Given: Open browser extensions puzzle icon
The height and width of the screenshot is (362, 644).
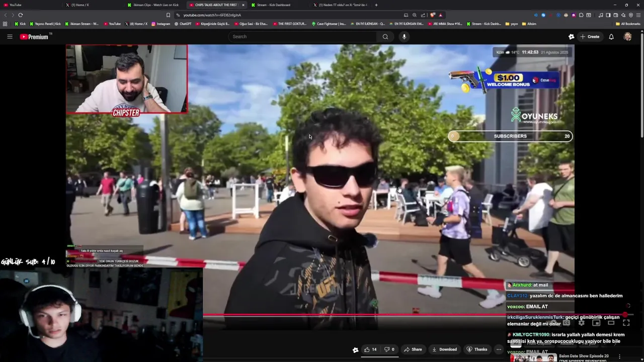Looking at the screenshot, I should [581, 15].
